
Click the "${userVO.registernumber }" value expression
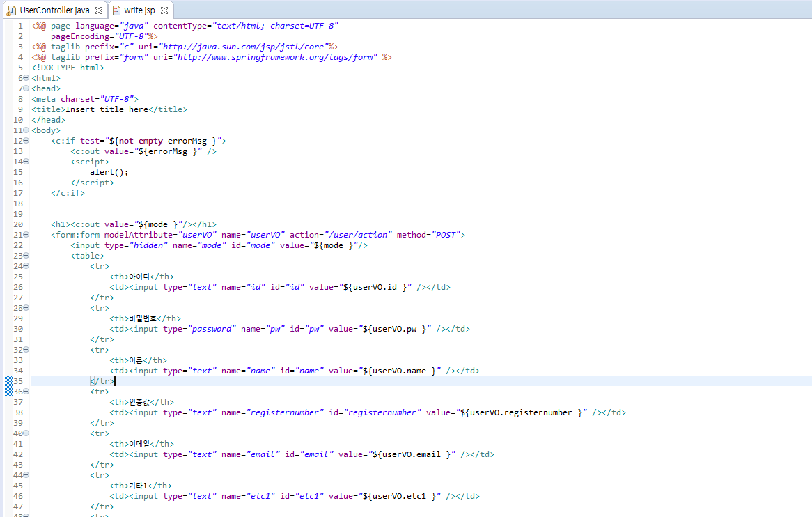click(x=522, y=412)
